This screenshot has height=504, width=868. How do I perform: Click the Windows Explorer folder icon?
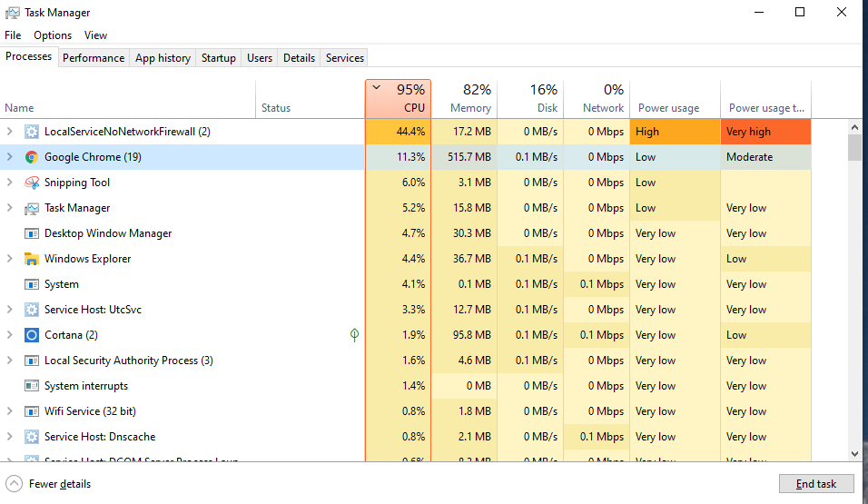click(x=32, y=259)
